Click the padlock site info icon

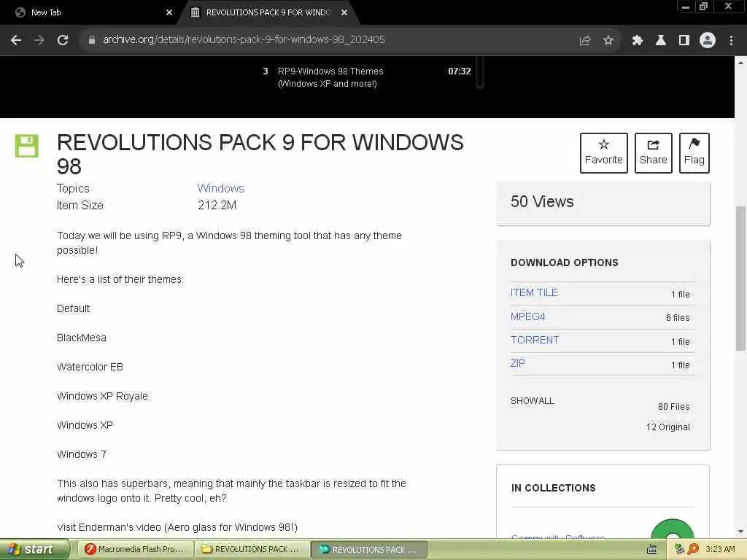pyautogui.click(x=91, y=40)
